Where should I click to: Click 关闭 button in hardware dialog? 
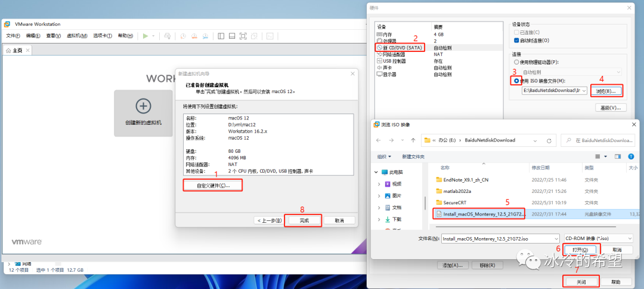(580, 282)
